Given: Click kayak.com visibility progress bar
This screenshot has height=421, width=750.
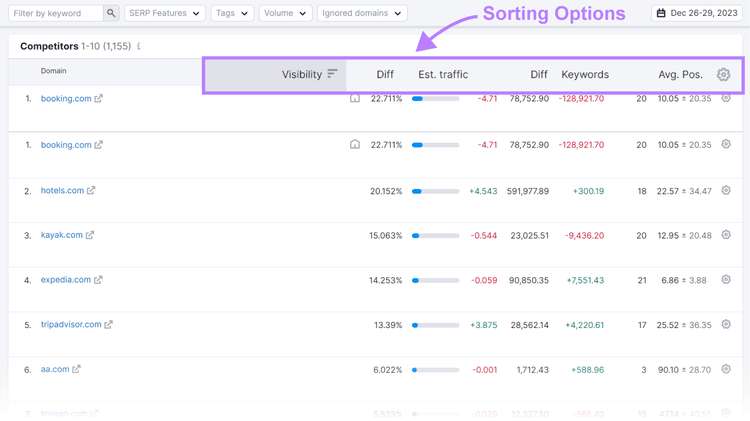Looking at the screenshot, I should [435, 236].
